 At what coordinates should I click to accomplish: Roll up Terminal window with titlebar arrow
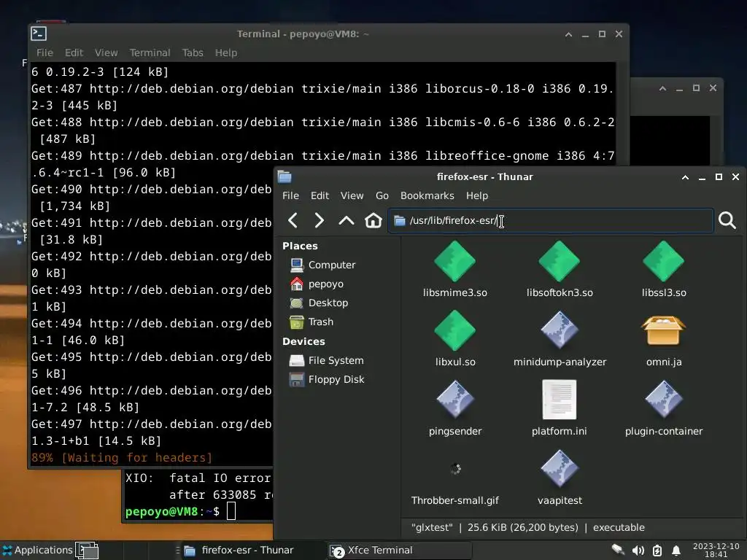coord(568,34)
